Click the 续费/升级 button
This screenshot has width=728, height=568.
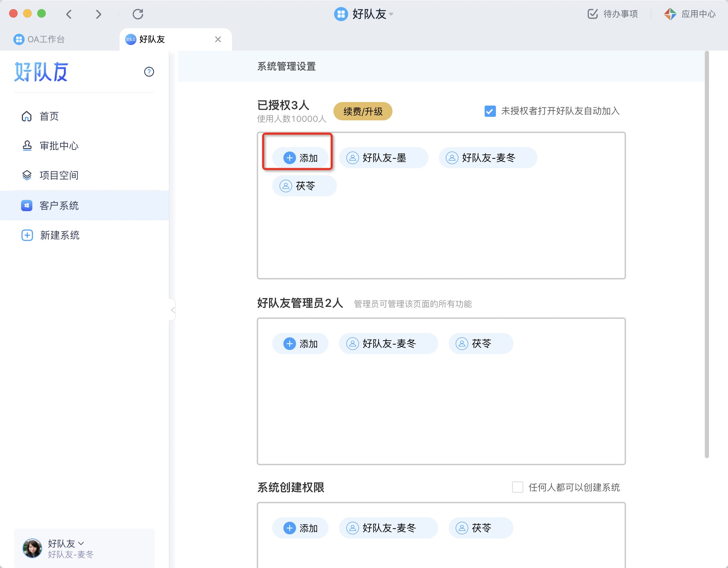tap(363, 111)
